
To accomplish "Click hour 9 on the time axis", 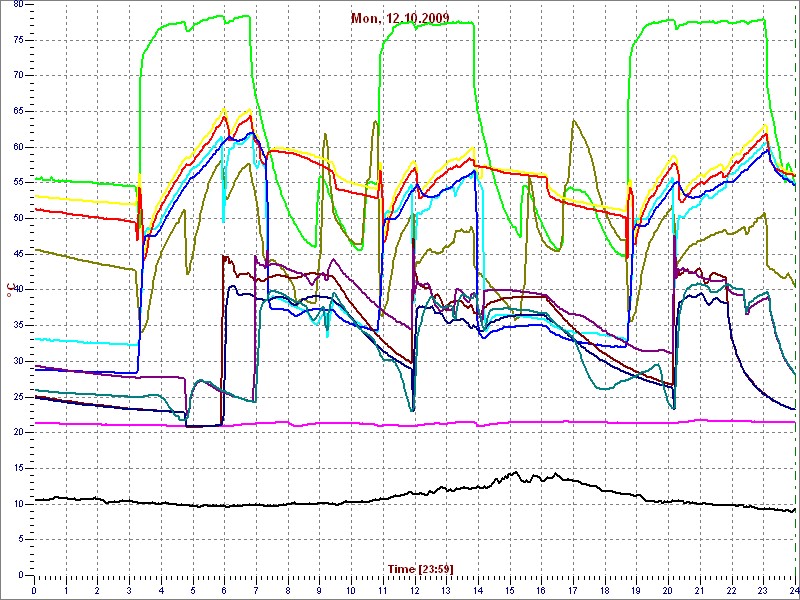I will [319, 591].
